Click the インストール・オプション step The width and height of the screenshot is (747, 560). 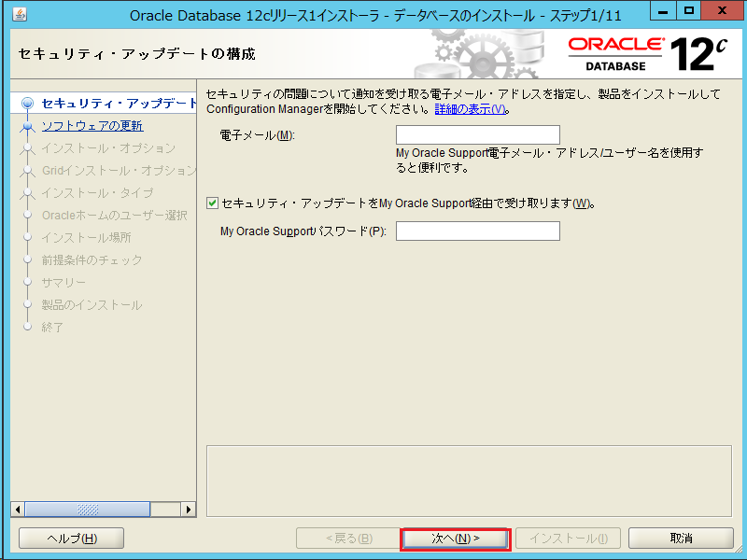pyautogui.click(x=108, y=148)
